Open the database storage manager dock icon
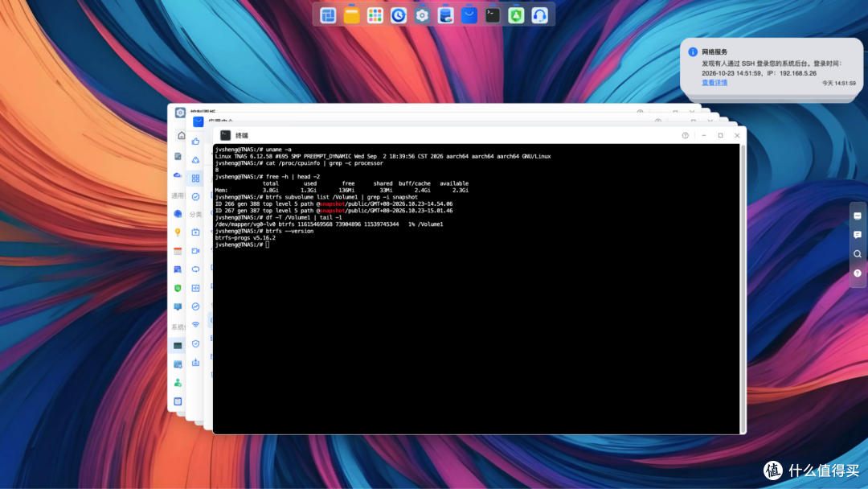The width and height of the screenshot is (868, 489). click(x=445, y=15)
